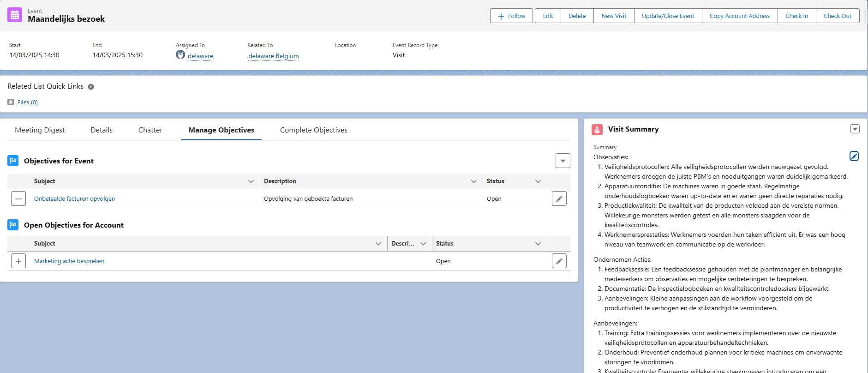
Task: Switch to the Meeting Digest tab
Action: point(40,130)
